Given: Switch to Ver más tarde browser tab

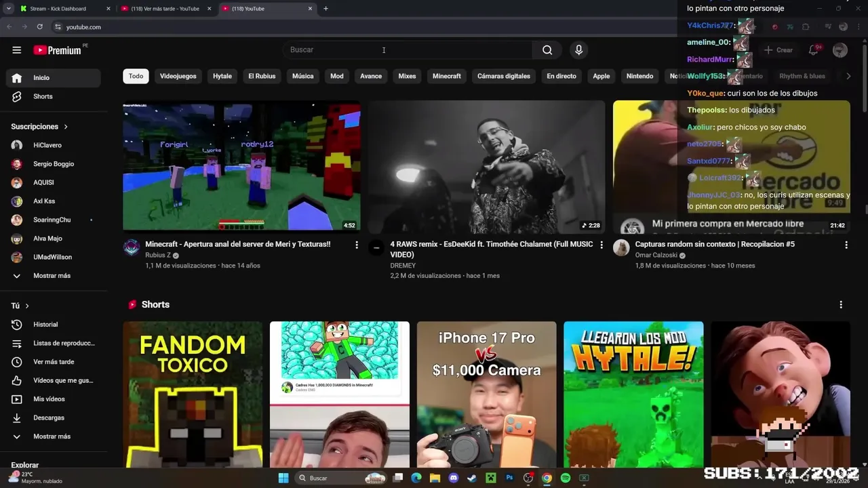Looking at the screenshot, I should click(165, 9).
